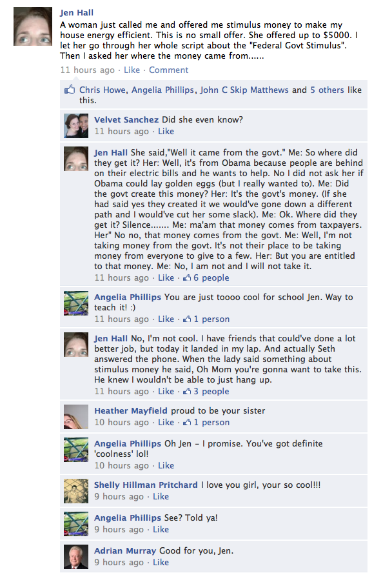Show the 5 others who like this
392x573 pixels.
[x=327, y=90]
